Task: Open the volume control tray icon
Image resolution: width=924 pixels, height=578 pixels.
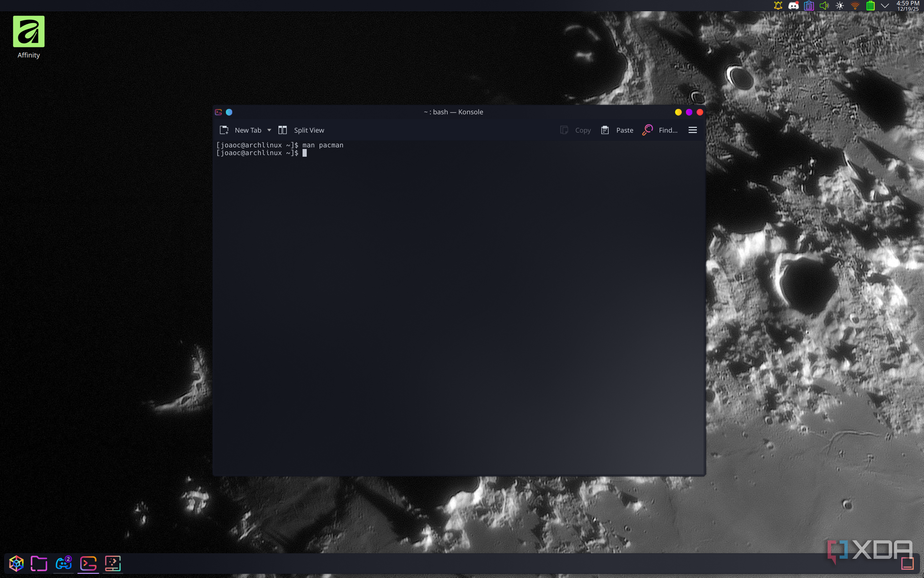Action: point(824,6)
